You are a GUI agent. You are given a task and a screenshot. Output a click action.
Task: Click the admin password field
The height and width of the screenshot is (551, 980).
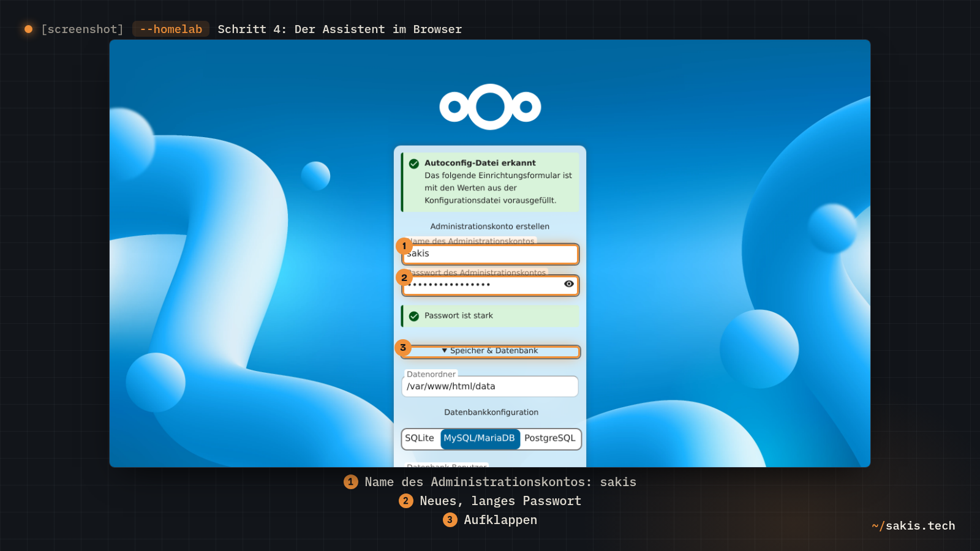pos(490,285)
